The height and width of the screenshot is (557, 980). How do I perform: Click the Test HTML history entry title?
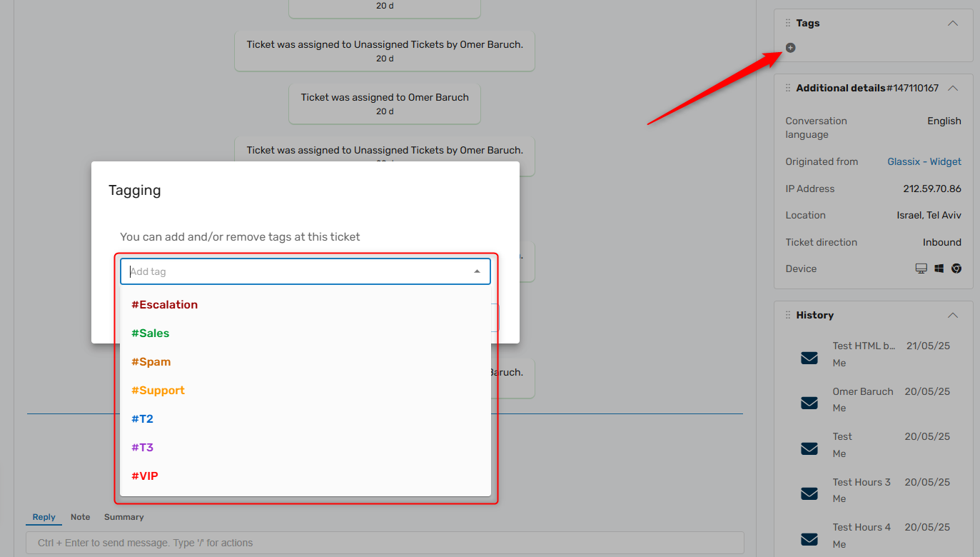point(864,346)
